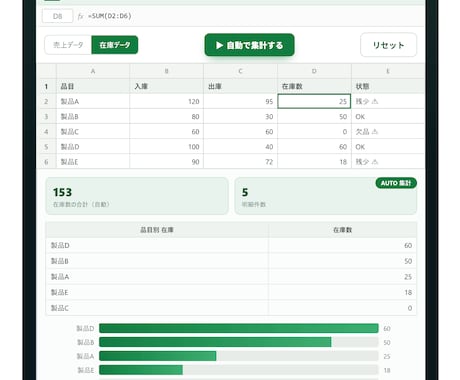This screenshot has height=380, width=460.
Task: Click the 製品B bar in the chart
Action: (215, 342)
